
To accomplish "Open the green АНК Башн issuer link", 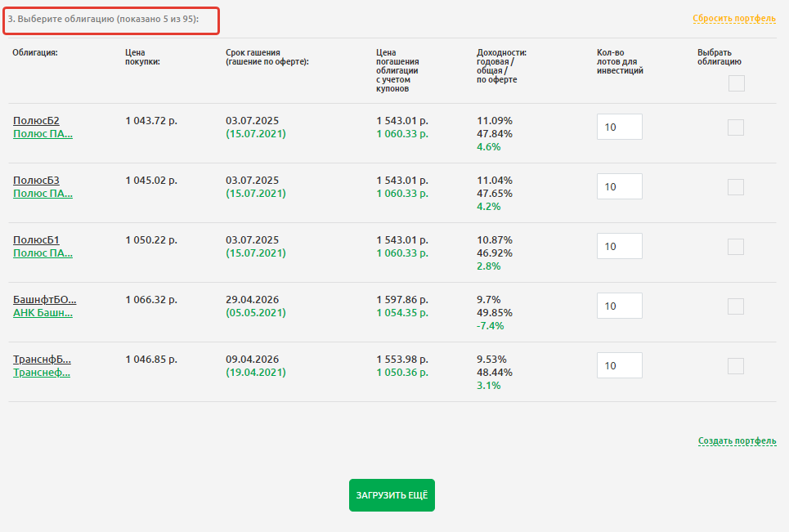I will [43, 313].
